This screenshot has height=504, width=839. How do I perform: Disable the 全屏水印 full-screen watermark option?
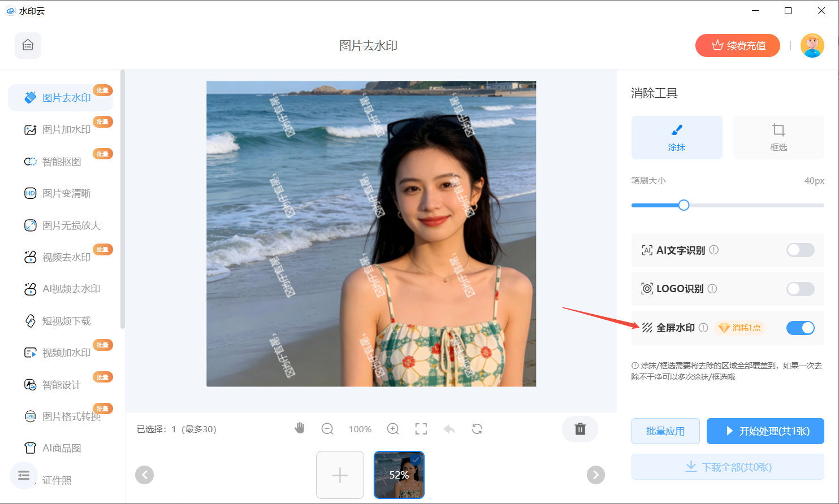point(800,328)
